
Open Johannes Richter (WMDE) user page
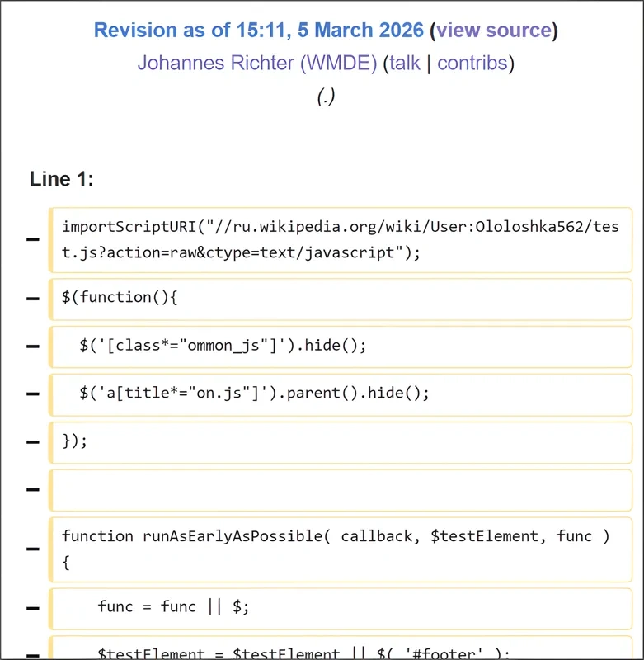tap(256, 63)
